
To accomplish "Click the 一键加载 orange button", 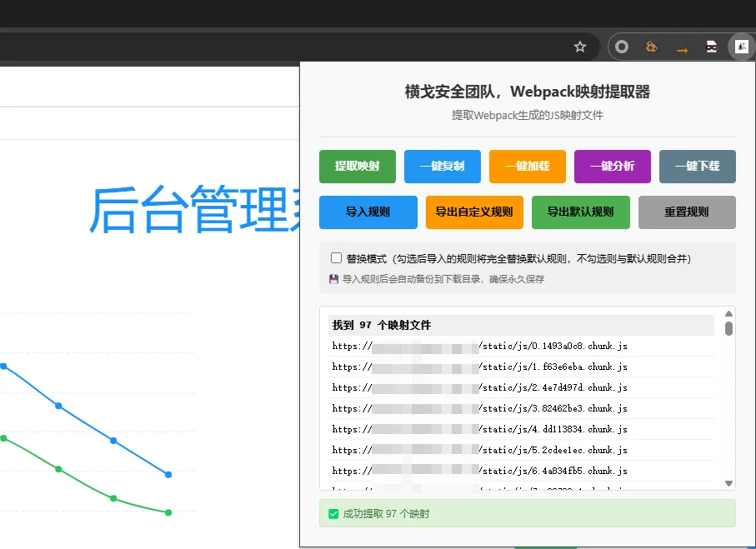I will point(528,167).
